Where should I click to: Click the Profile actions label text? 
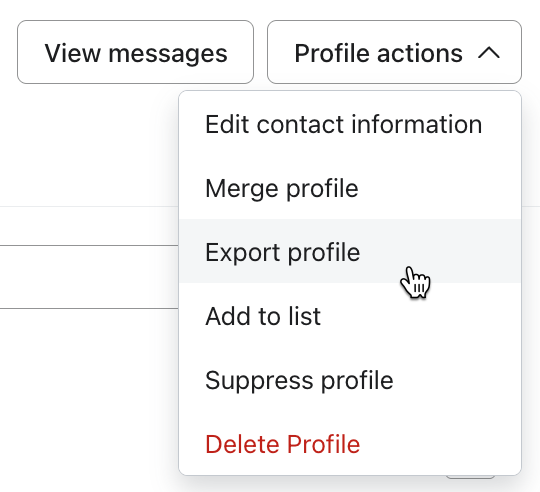378,53
